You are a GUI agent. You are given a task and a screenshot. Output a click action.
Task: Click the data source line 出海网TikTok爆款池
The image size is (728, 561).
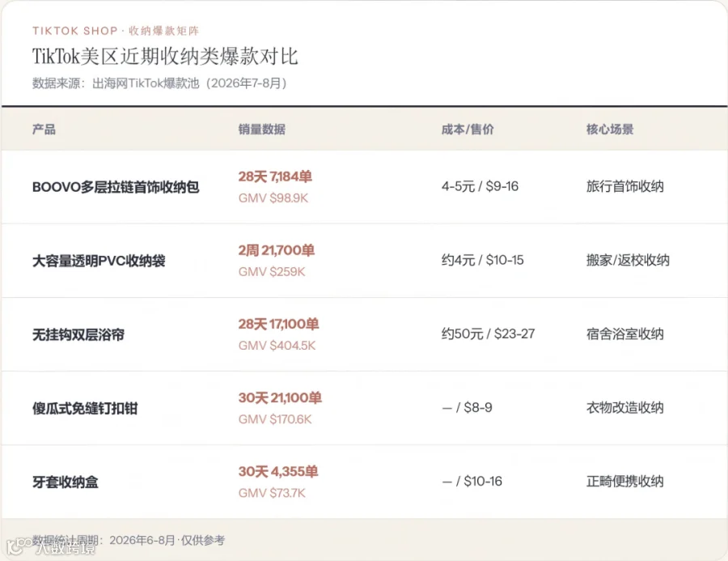pos(159,83)
